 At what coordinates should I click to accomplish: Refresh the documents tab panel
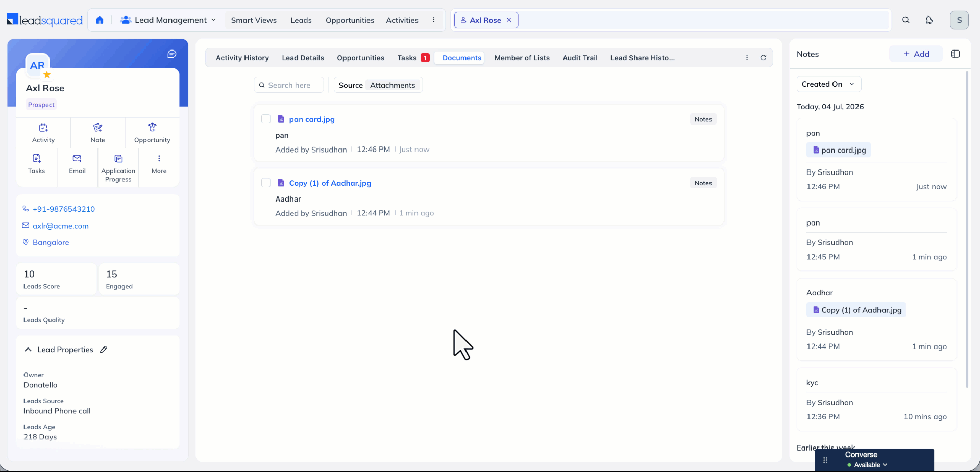(763, 58)
